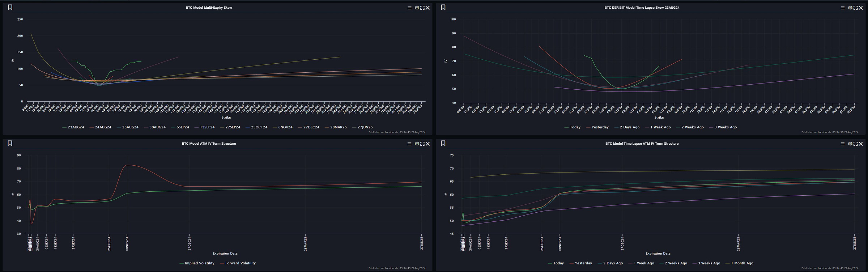
Task: Click the book icon on Time Lapse ATM IV chart
Action: click(850, 144)
